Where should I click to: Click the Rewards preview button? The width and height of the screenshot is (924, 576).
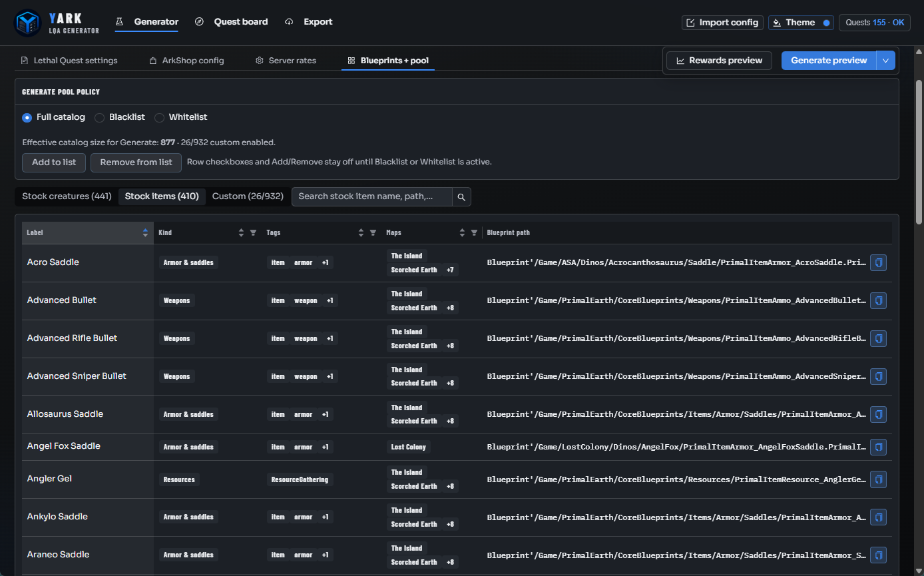click(x=719, y=61)
